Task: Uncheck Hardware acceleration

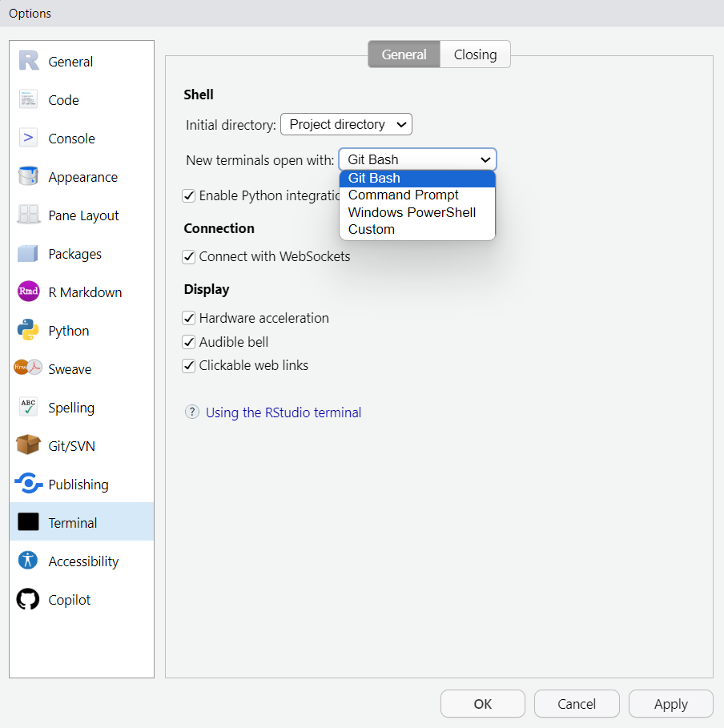Action: 188,318
